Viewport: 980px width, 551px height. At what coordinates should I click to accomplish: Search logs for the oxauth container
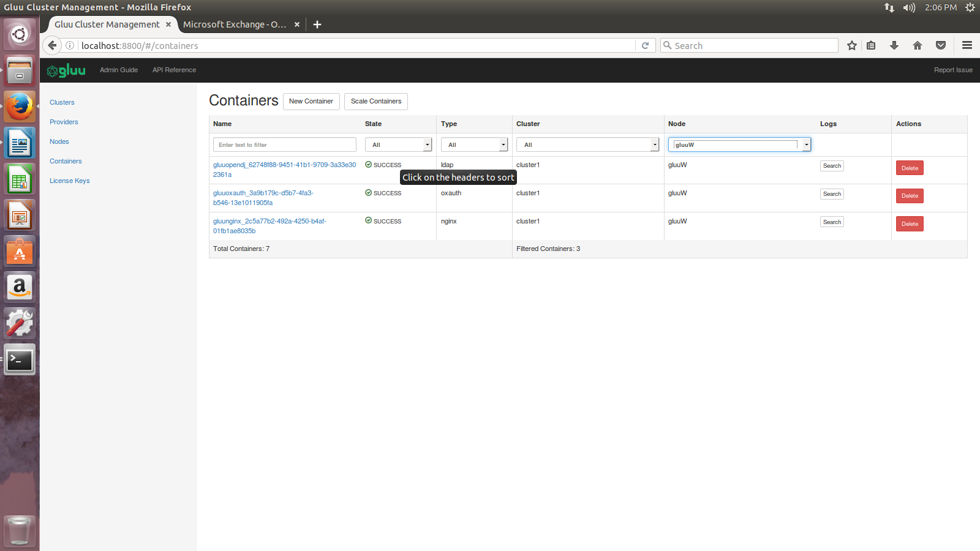[x=832, y=194]
